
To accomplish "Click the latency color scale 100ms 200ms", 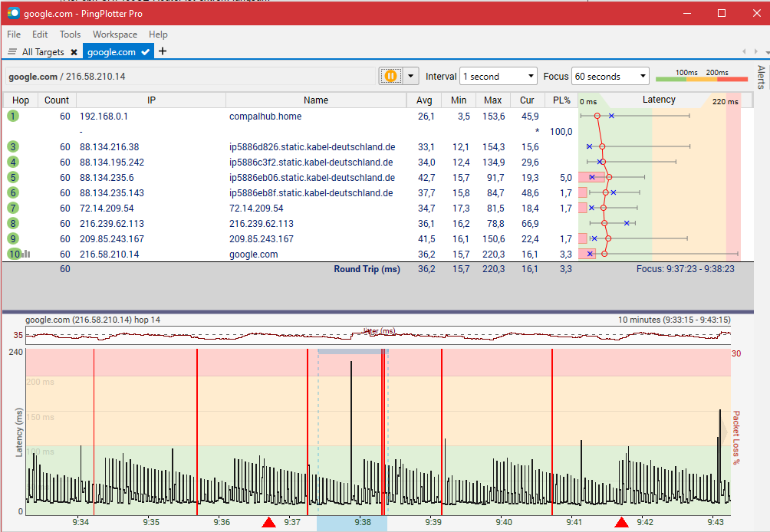I will click(x=702, y=76).
